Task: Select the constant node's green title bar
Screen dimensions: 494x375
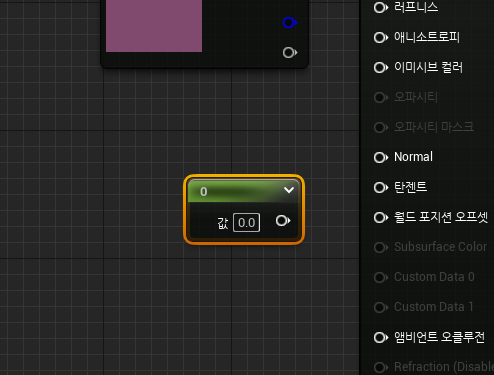Action: (244, 191)
